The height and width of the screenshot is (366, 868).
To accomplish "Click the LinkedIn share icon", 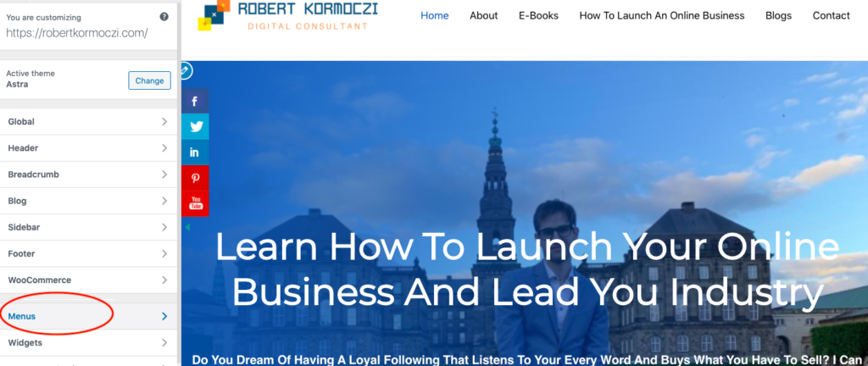I will click(195, 152).
